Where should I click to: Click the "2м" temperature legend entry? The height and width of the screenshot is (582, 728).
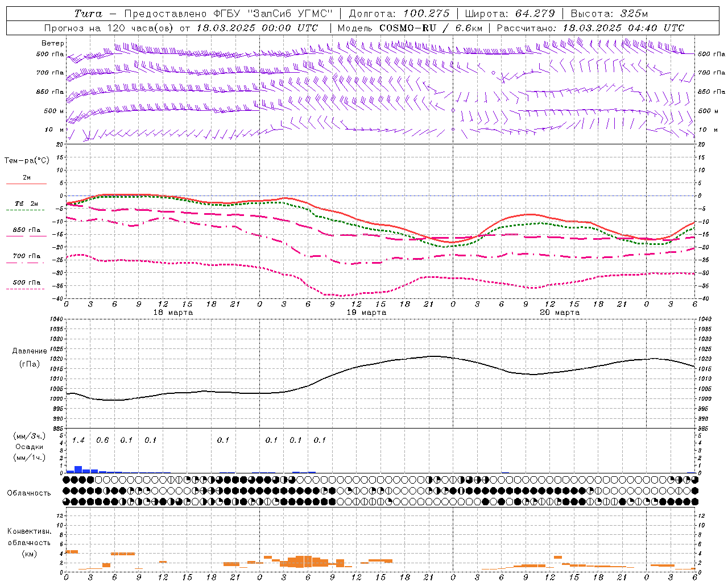tap(27, 177)
